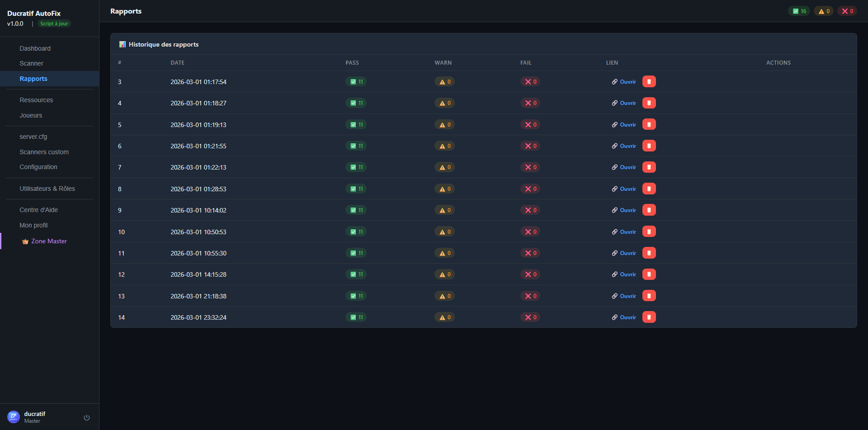Click the yellow warning badge in the top bar

click(x=824, y=10)
